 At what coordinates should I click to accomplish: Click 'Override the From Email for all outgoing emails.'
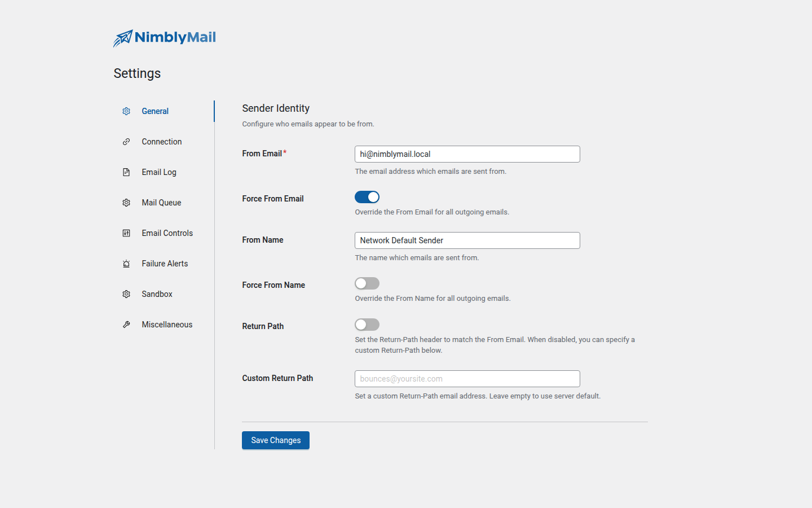click(432, 212)
